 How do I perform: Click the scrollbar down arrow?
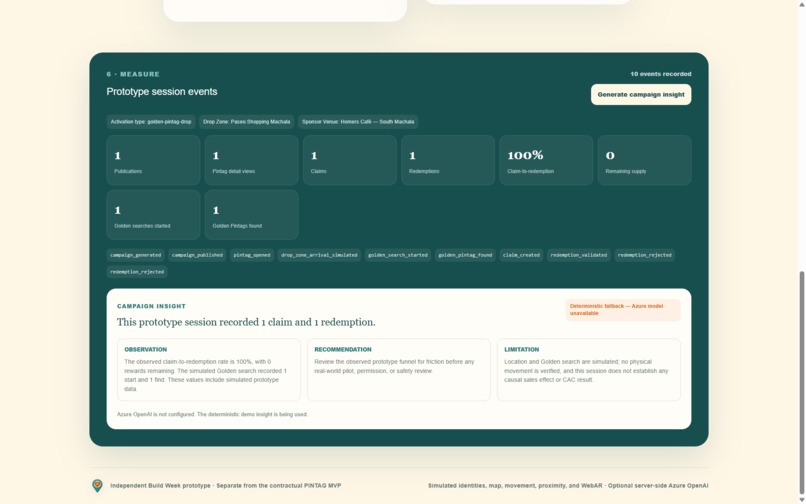coord(802,500)
